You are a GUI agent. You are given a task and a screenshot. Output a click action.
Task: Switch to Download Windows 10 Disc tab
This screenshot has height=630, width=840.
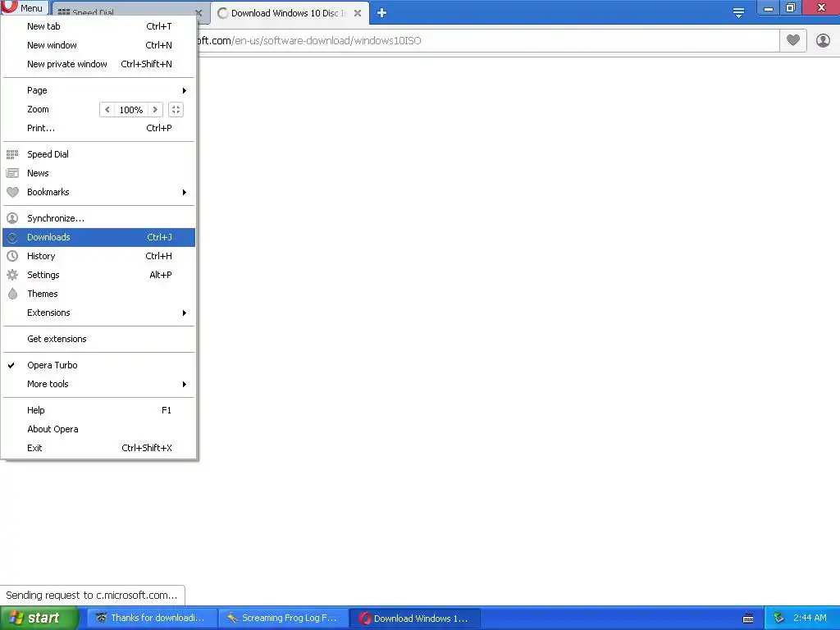(290, 13)
